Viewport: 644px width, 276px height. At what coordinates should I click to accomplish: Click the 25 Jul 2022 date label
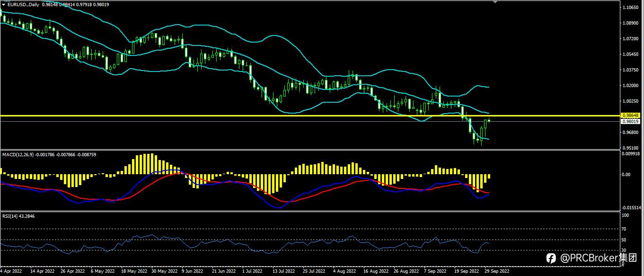coord(314,272)
